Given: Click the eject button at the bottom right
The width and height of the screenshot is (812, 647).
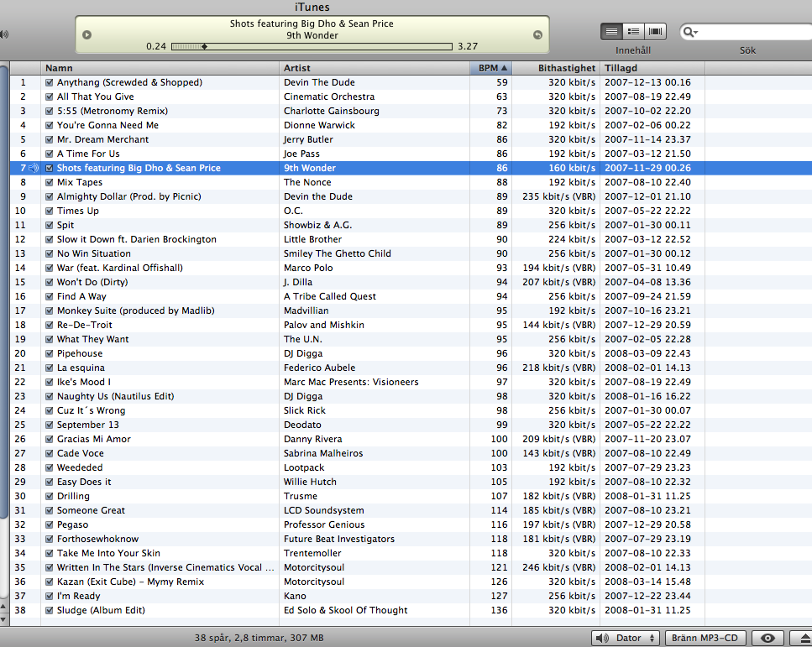Looking at the screenshot, I should tap(802, 638).
